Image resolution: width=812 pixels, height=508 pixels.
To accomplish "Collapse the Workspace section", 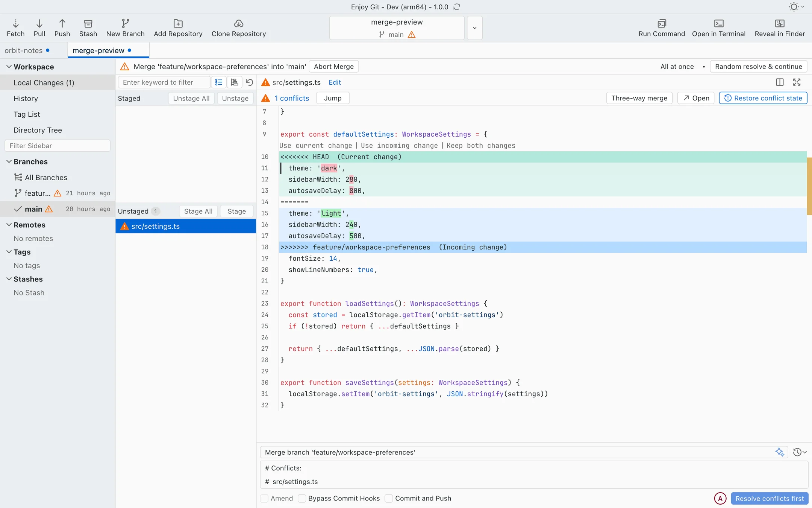I will point(9,67).
